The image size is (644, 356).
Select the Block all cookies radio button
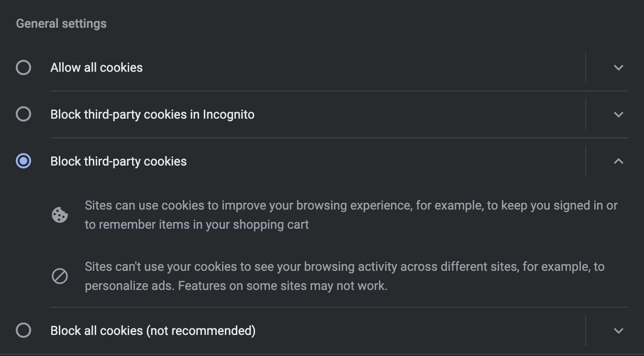[x=23, y=330]
